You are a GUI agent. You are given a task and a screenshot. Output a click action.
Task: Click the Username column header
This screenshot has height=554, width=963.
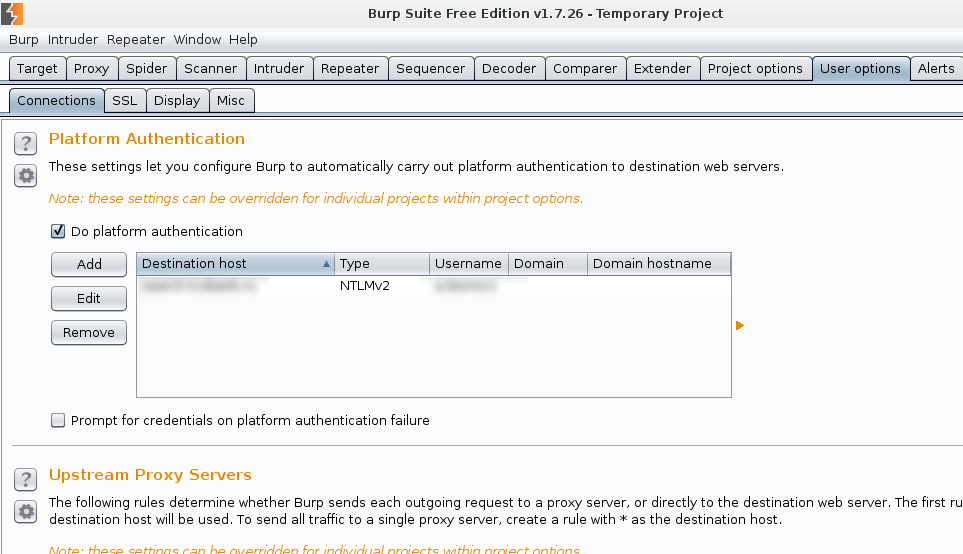pos(469,263)
